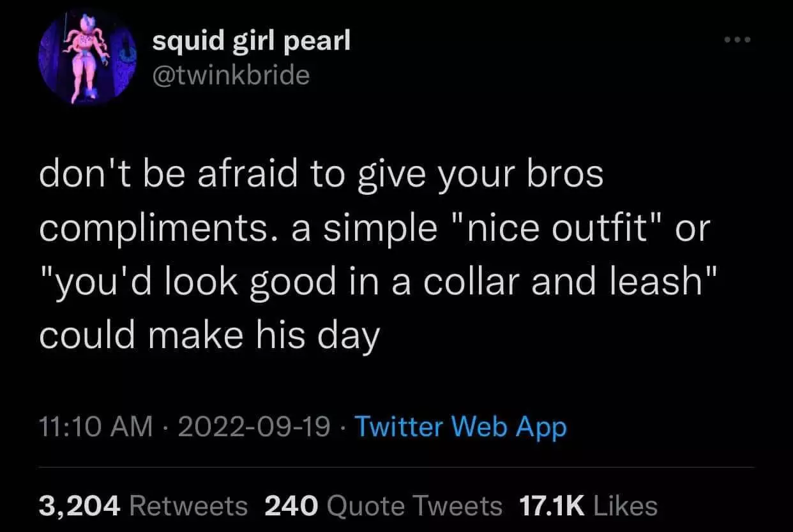793x532 pixels.
Task: Click the 17.1K likes number
Action: coord(553,506)
